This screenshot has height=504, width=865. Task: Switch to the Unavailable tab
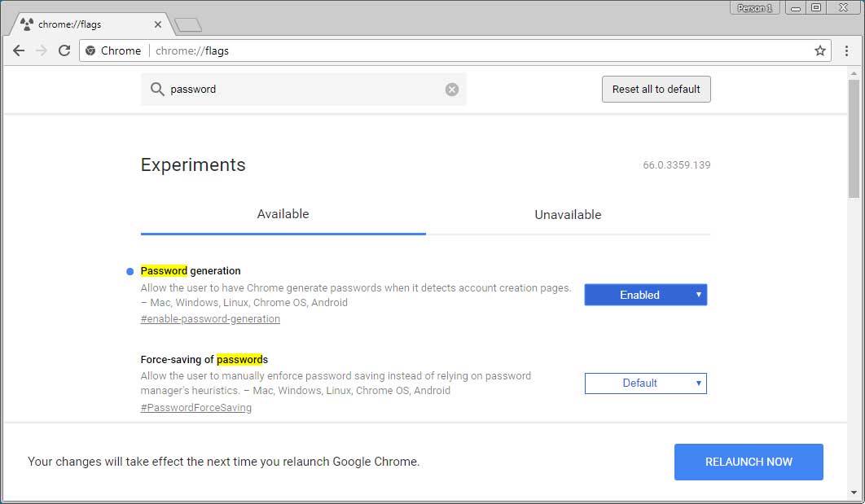coord(568,214)
